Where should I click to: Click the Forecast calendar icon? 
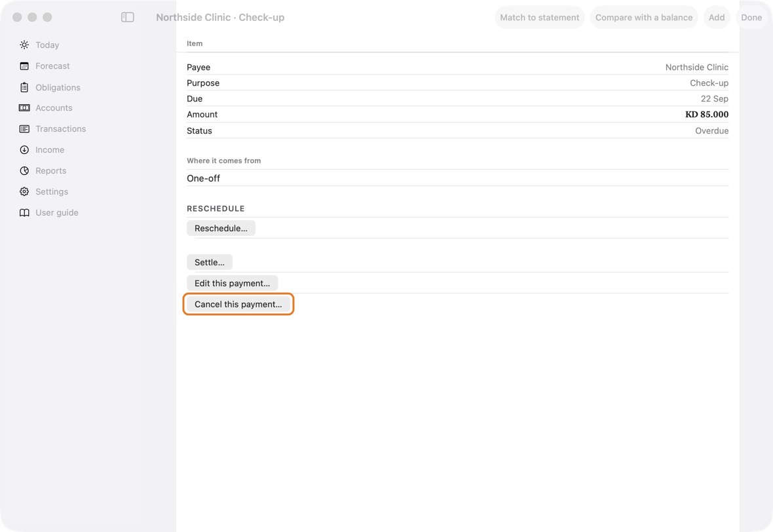[x=24, y=66]
